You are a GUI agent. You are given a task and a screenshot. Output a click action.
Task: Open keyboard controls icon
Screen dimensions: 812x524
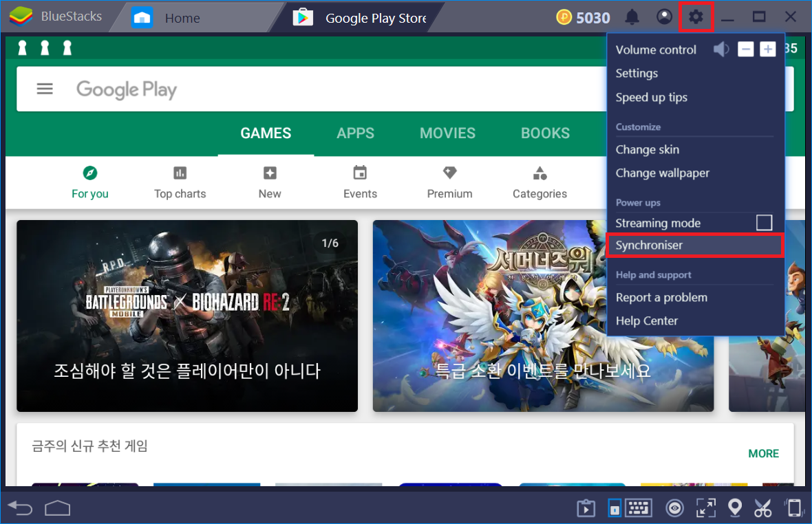(x=639, y=508)
